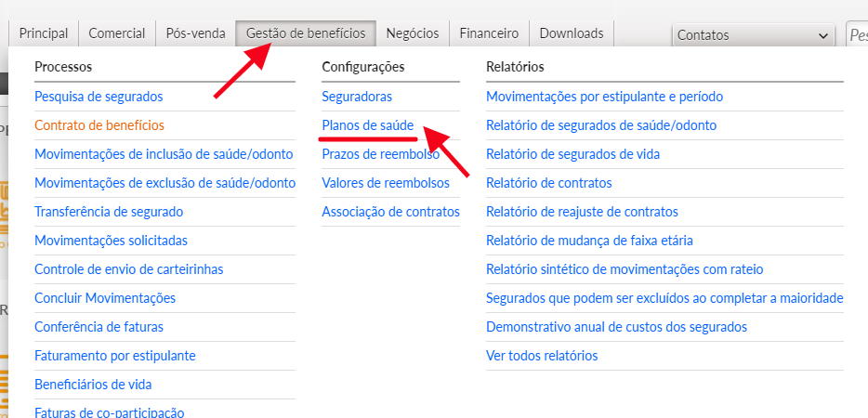Open Associação de contratos

click(390, 212)
